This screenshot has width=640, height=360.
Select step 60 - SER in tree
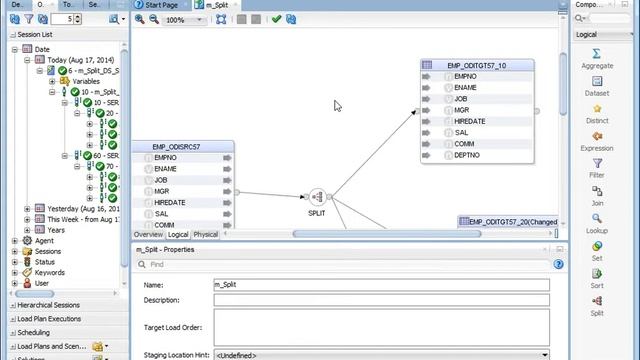coord(106,156)
